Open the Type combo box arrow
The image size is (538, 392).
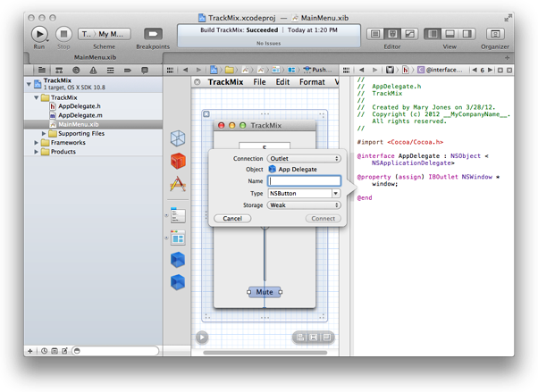point(336,194)
